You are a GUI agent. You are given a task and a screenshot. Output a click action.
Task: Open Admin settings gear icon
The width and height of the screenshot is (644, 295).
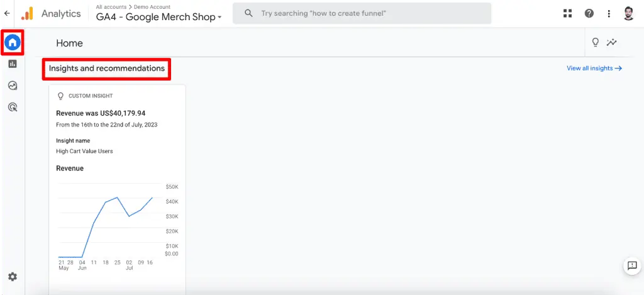[x=13, y=277]
